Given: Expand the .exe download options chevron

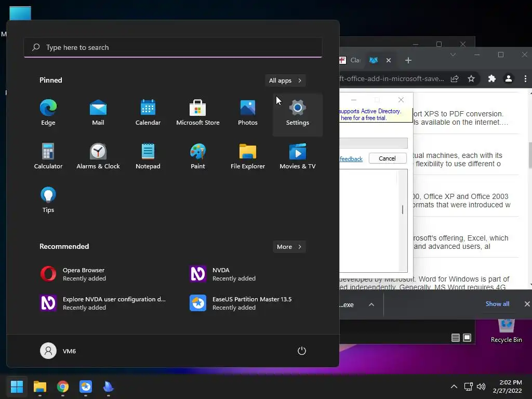Looking at the screenshot, I should [371, 304].
